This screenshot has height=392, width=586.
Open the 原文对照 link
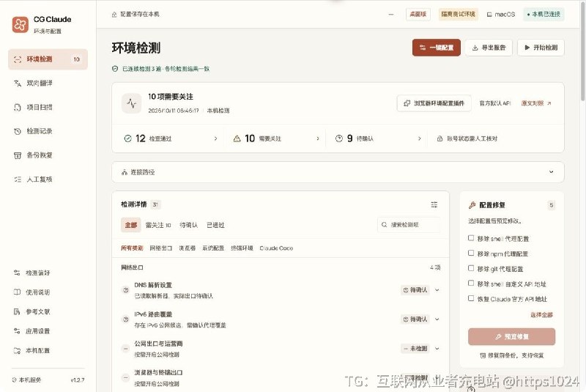pyautogui.click(x=536, y=103)
